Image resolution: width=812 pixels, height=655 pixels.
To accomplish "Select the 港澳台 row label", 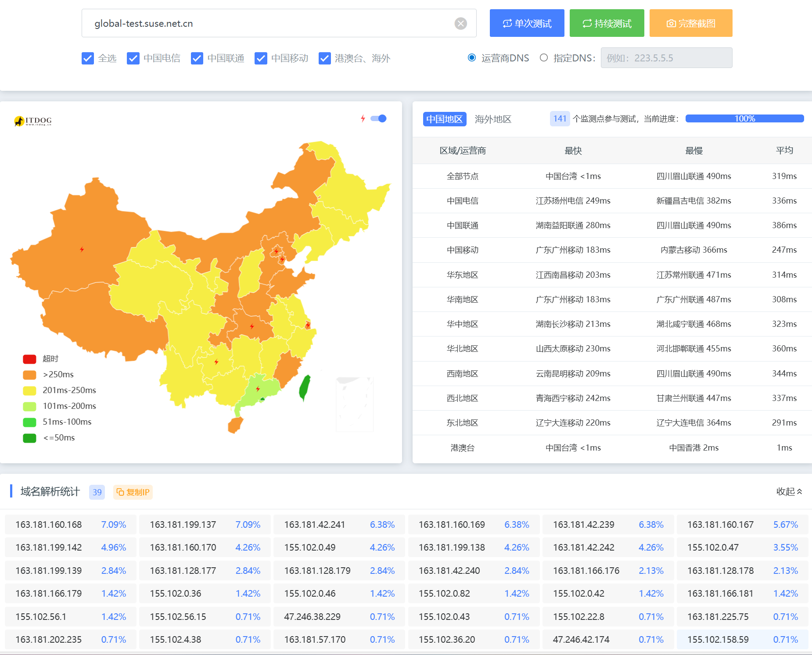I will (462, 447).
